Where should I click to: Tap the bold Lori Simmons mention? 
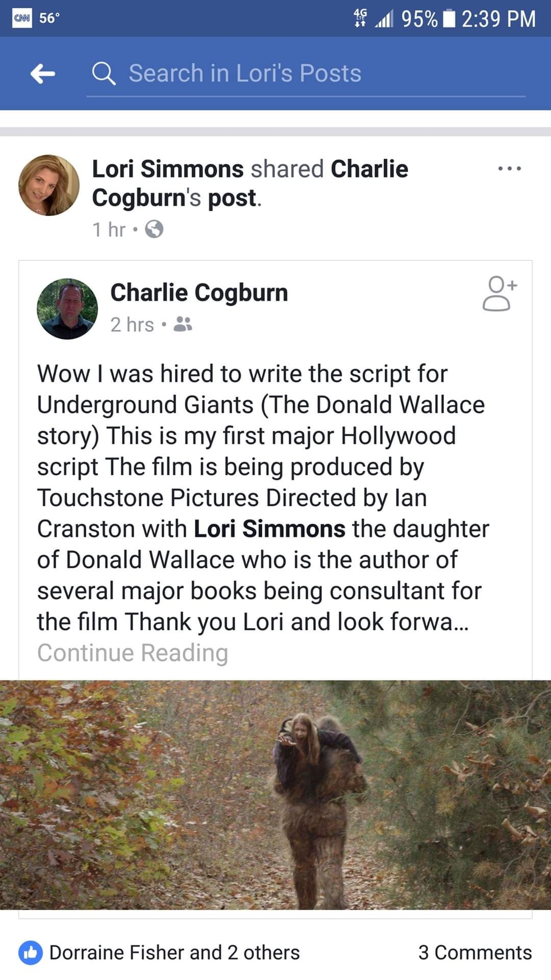pyautogui.click(x=270, y=529)
